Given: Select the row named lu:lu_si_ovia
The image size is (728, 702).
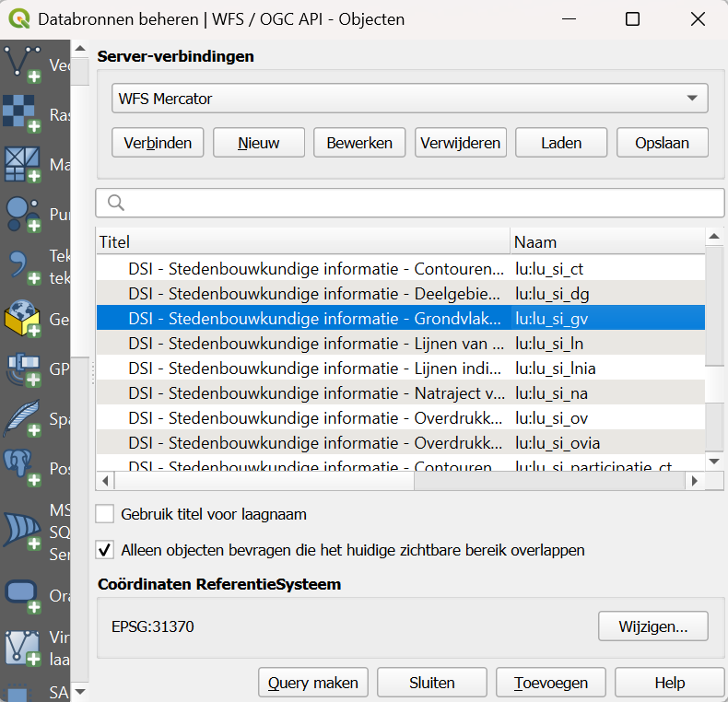Looking at the screenshot, I should pyautogui.click(x=401, y=443).
